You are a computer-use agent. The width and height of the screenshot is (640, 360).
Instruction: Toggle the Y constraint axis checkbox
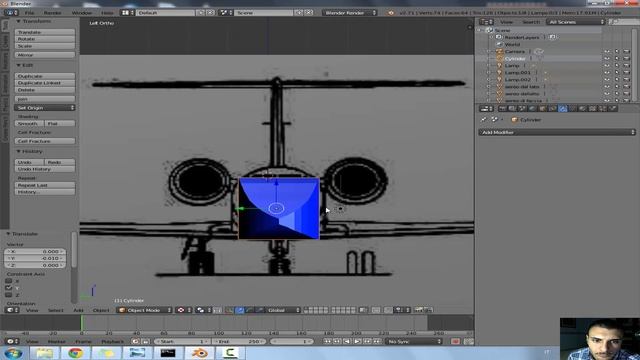click(x=9, y=288)
